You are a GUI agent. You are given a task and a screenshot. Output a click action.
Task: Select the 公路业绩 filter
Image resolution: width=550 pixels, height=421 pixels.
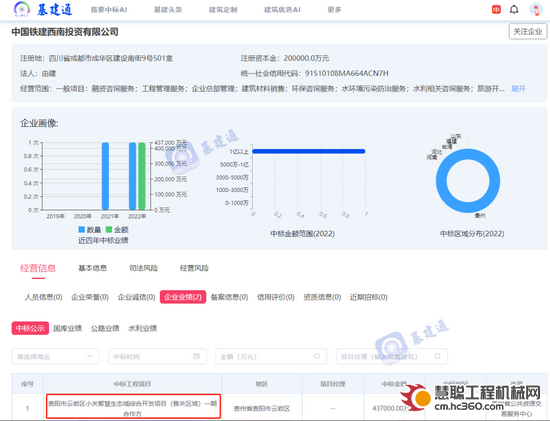click(x=105, y=328)
